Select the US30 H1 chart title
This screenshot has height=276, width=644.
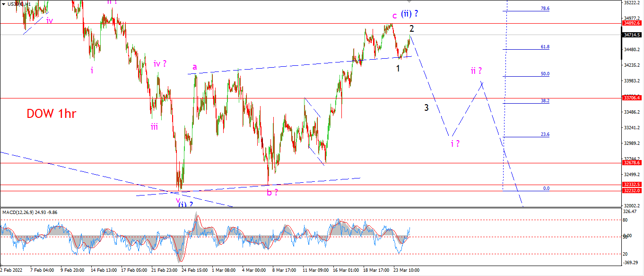(20, 4)
